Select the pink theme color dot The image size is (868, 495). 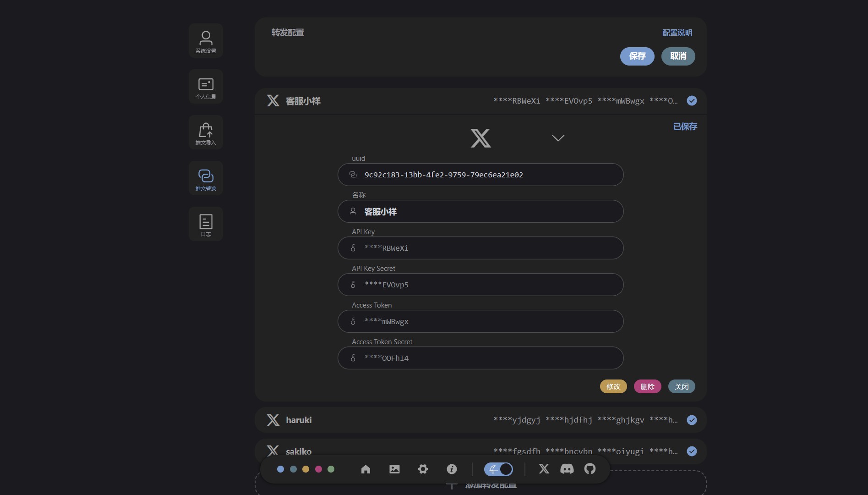318,469
